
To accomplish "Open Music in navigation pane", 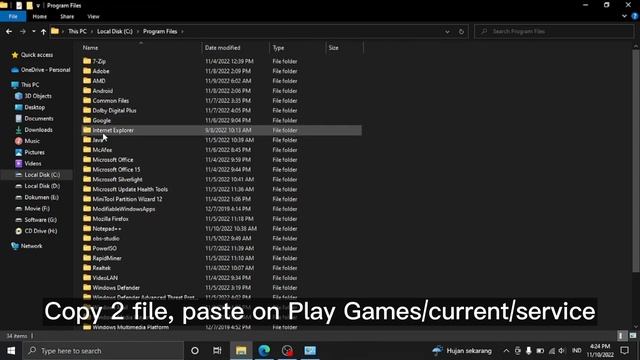I will click(x=32, y=141).
